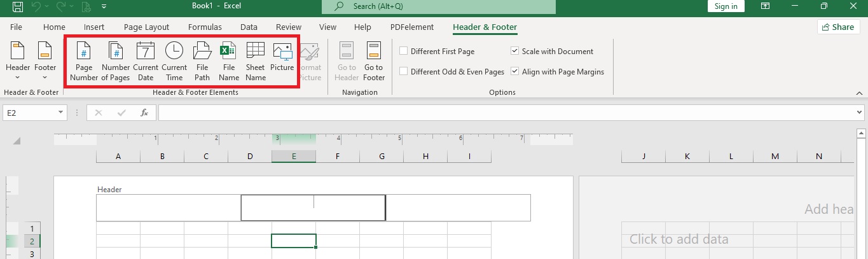Click the right header section box

(458, 208)
